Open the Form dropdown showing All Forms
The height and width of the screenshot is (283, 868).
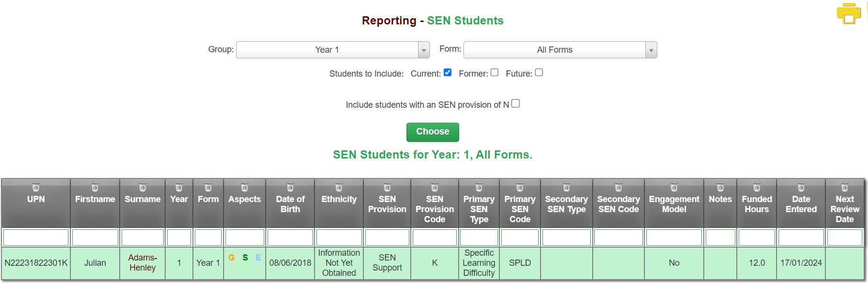point(560,50)
